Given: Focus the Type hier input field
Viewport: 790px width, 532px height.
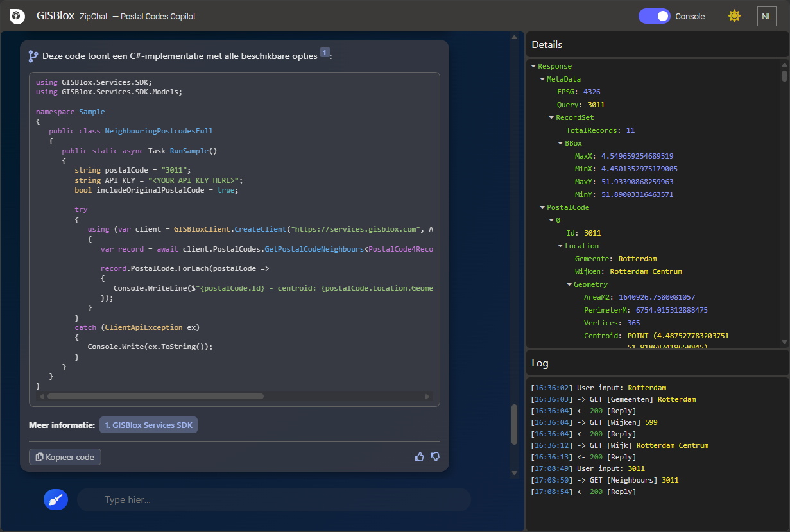Looking at the screenshot, I should (x=274, y=500).
